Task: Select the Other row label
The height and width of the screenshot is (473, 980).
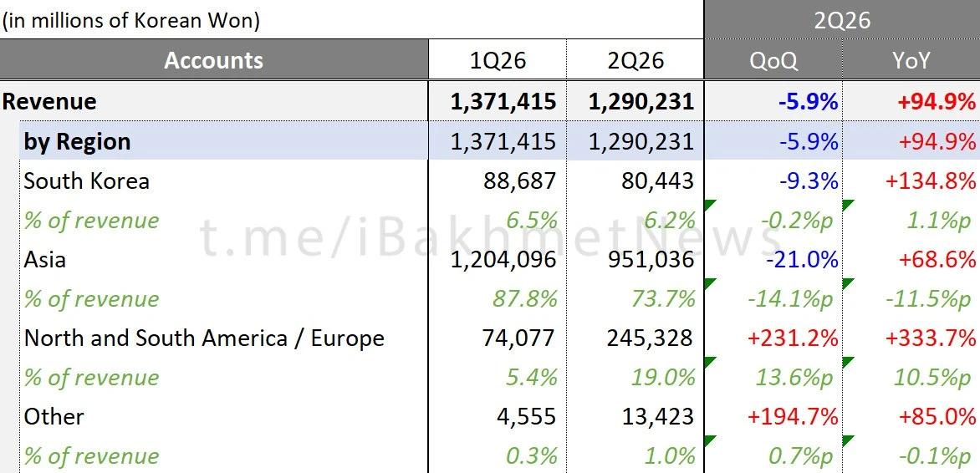Action: (54, 417)
